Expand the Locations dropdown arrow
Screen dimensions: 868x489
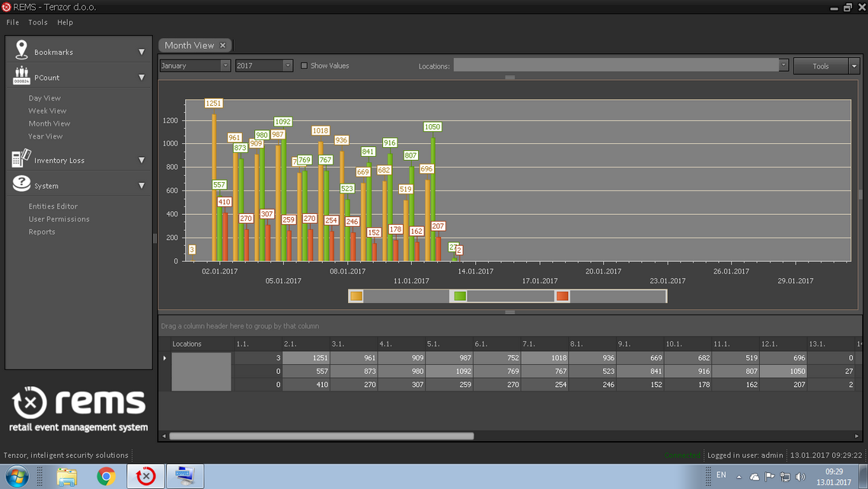(783, 66)
